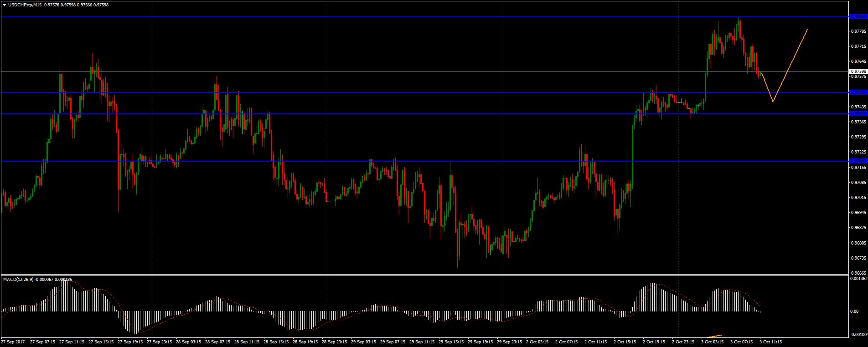Click the '2 Oct 15:15' time label
Viewport: 868px width, 347px height.
pos(625,342)
